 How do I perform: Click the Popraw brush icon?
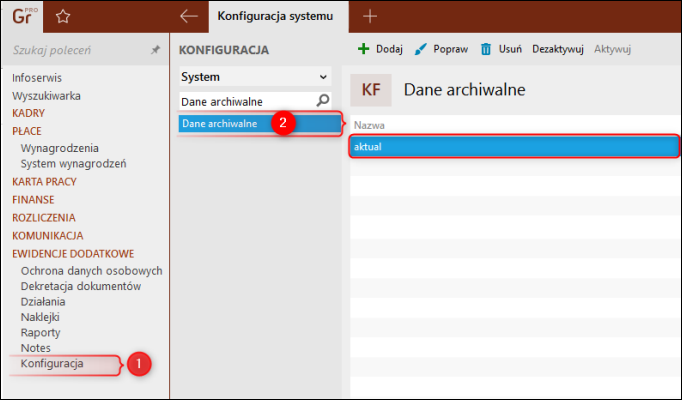420,49
